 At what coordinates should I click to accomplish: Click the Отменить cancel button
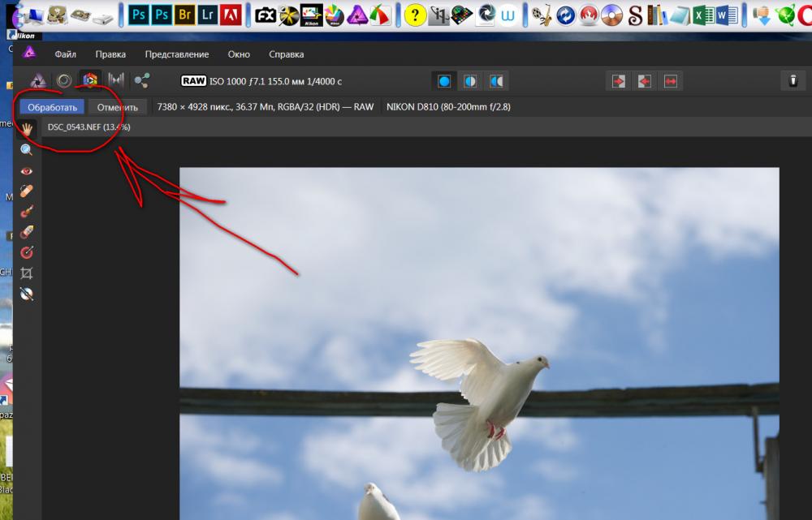[x=118, y=108]
